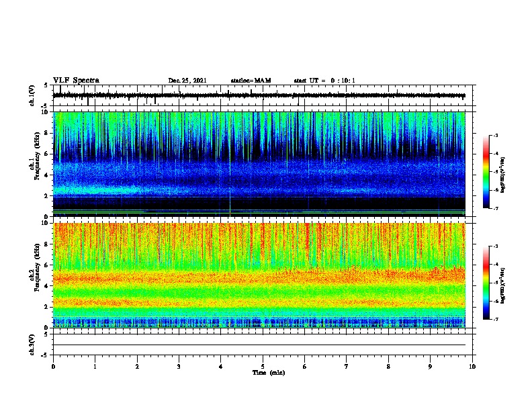Click the "ch.1(V)" waveform axis label

tap(32, 95)
